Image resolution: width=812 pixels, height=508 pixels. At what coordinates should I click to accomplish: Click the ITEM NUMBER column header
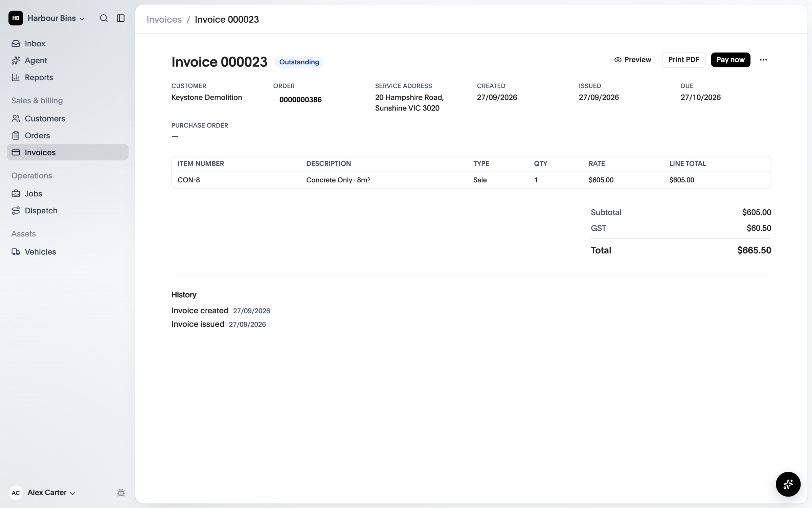pyautogui.click(x=201, y=164)
